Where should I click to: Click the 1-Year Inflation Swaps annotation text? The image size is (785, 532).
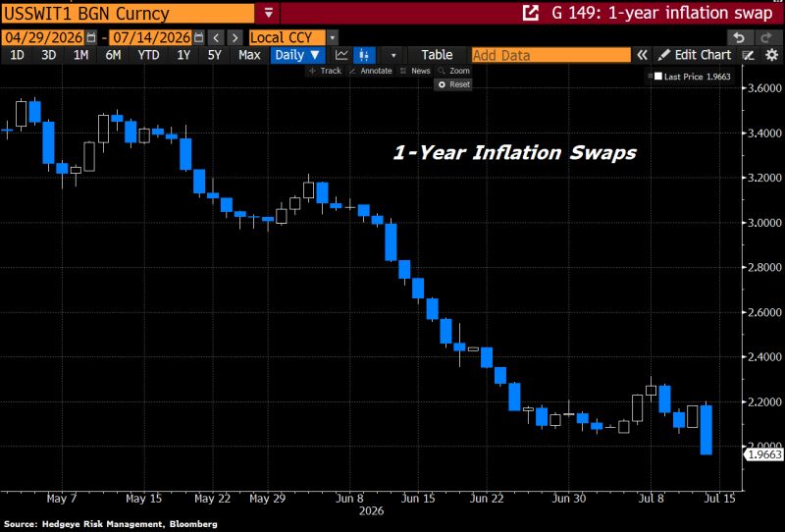514,153
